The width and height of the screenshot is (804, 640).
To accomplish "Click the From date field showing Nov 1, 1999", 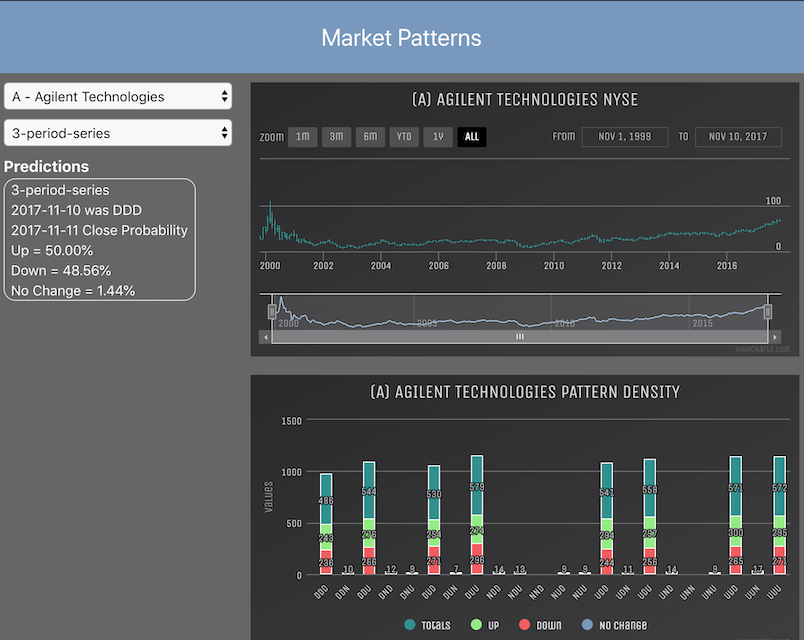I will point(625,137).
